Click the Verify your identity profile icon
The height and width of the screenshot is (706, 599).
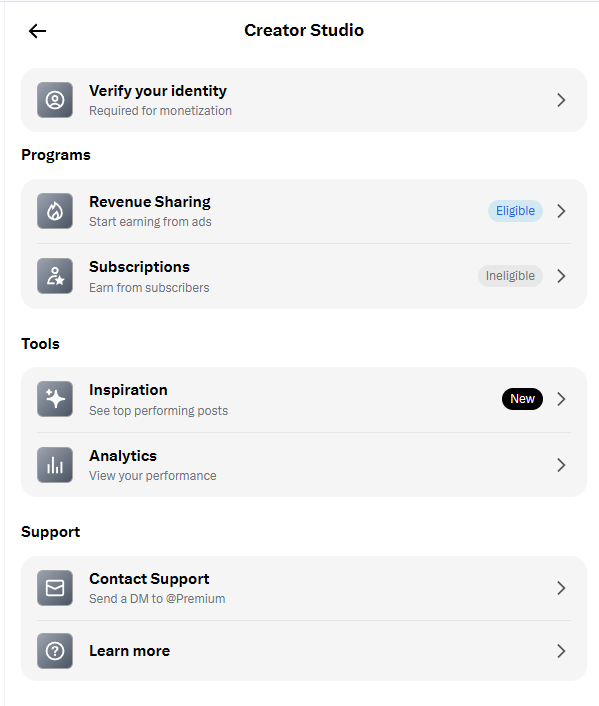(55, 100)
